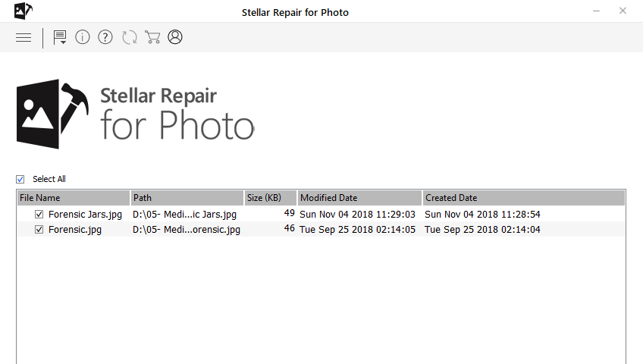Sort by the Modified Date column header
643x364 pixels.
(x=359, y=198)
